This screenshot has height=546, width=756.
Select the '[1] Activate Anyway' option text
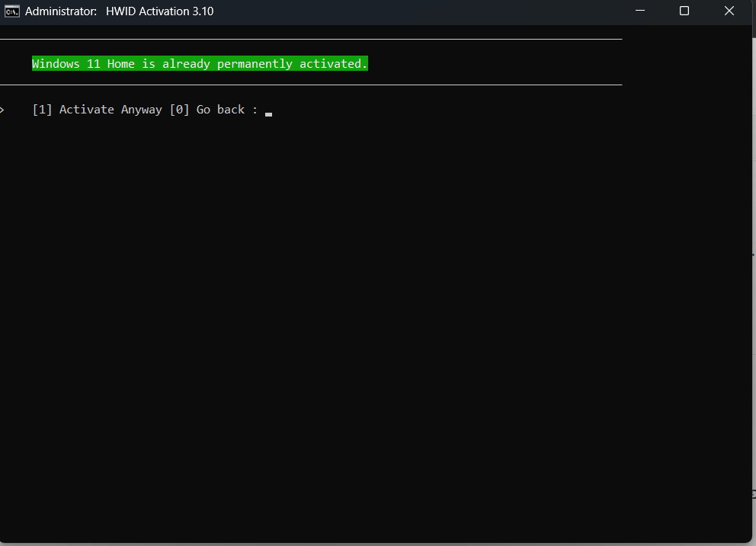click(97, 109)
